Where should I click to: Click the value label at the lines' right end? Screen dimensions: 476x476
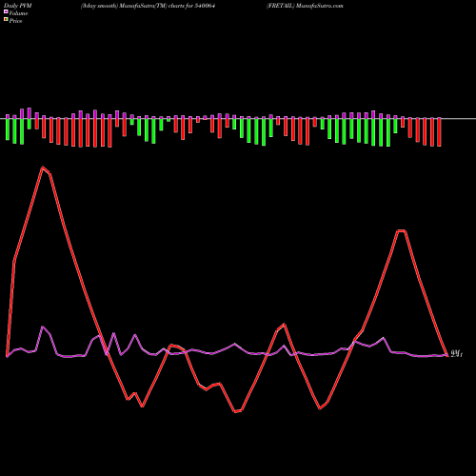pos(457,354)
